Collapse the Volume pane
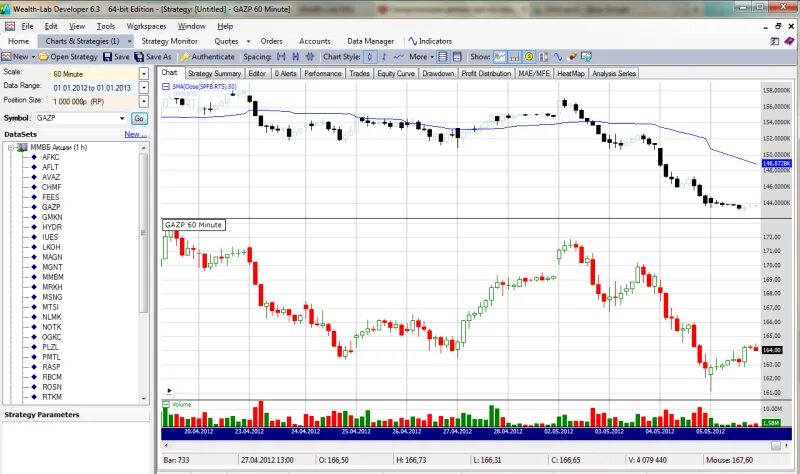The height and width of the screenshot is (474, 800). (x=166, y=404)
